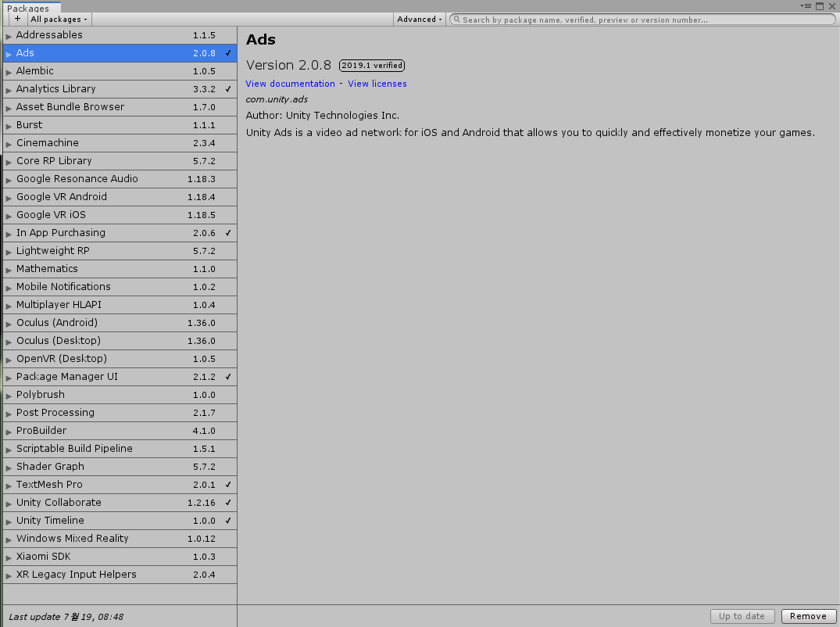Click installed checkmark on Ads row
The height and width of the screenshot is (627, 840).
[228, 53]
